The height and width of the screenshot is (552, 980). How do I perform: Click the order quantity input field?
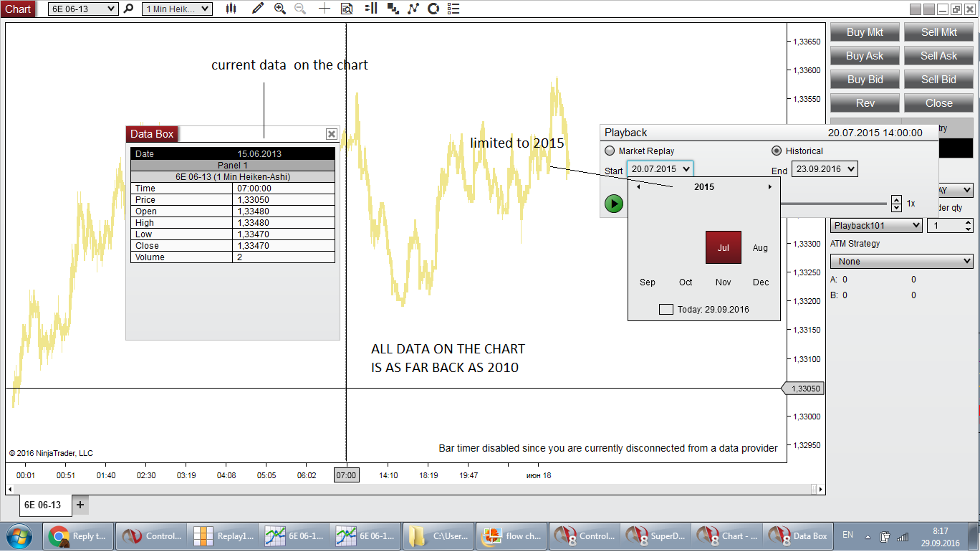945,226
